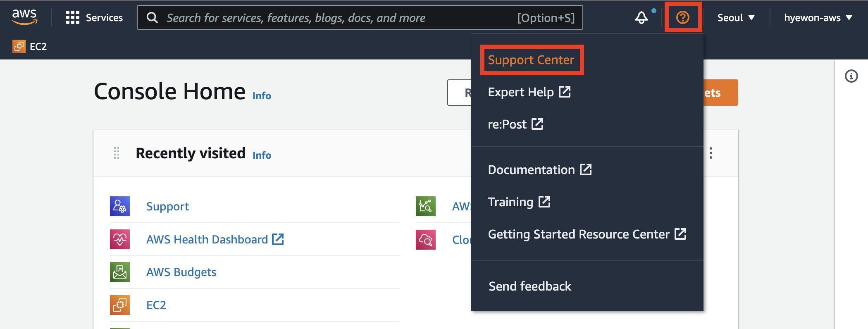Click the EC2 shortcut in favorites bar
Image resolution: width=868 pixels, height=329 pixels.
(x=30, y=46)
